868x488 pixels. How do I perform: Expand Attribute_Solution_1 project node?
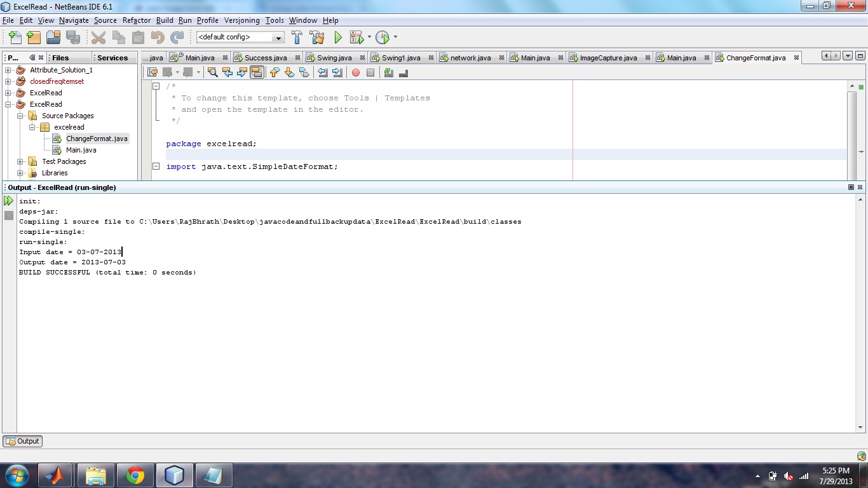point(8,70)
